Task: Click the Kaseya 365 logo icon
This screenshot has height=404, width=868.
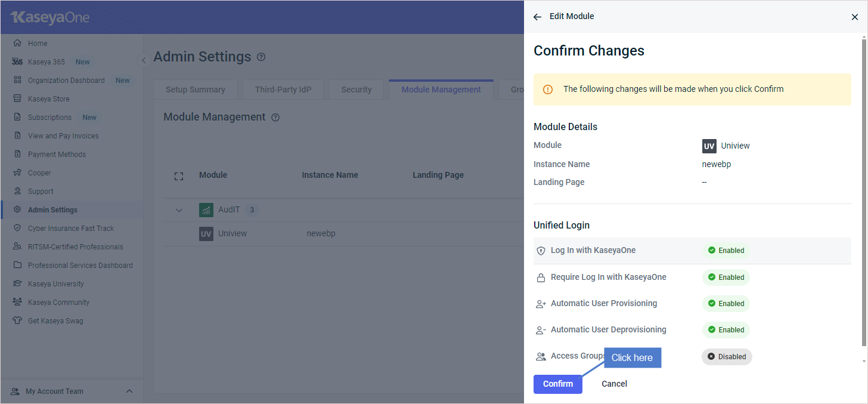Action: click(x=17, y=61)
